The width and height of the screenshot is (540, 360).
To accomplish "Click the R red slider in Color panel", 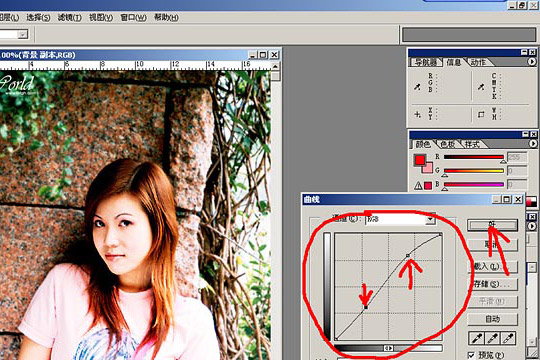I will 474,157.
